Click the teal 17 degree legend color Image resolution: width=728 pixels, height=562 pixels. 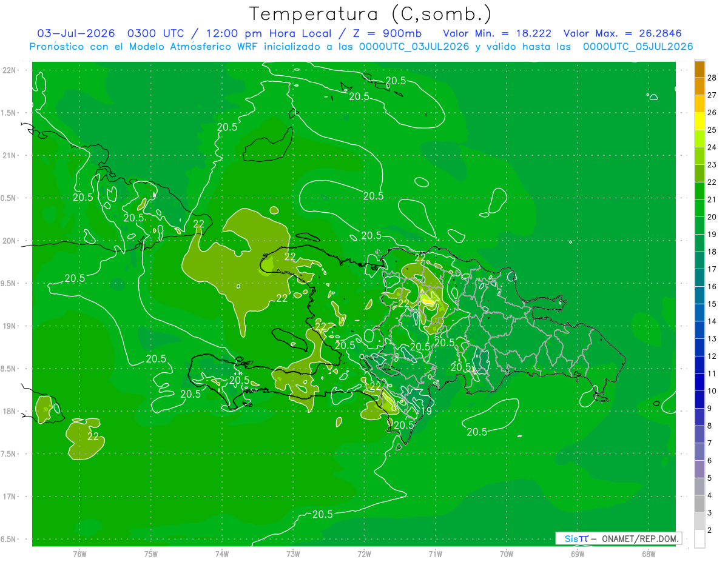tap(699, 261)
